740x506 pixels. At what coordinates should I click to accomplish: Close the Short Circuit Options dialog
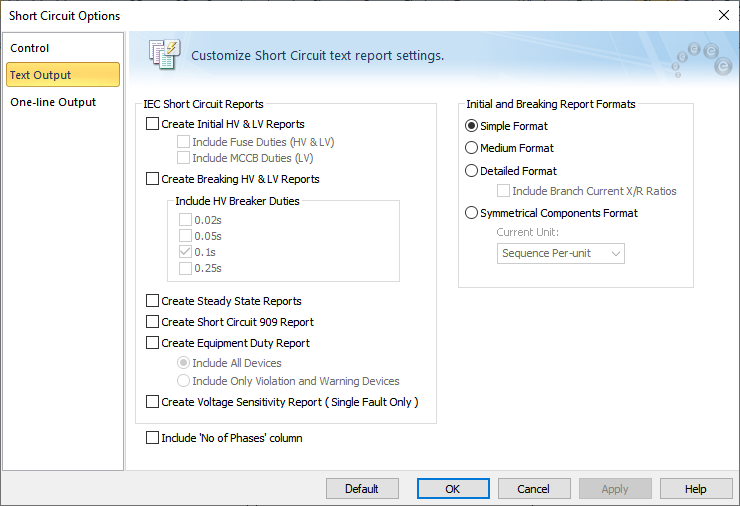[724, 15]
